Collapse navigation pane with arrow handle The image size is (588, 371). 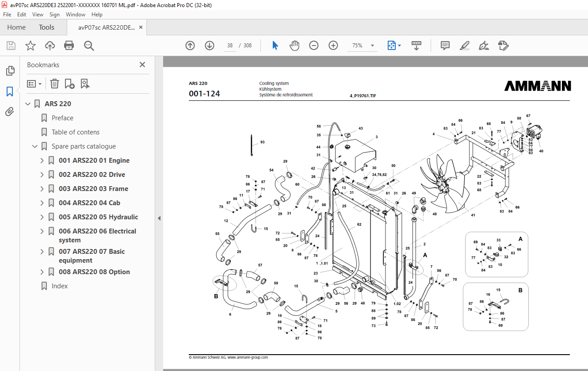159,218
